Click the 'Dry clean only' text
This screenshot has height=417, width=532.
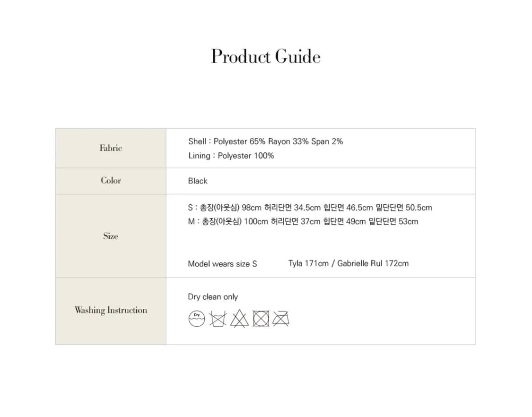(213, 297)
